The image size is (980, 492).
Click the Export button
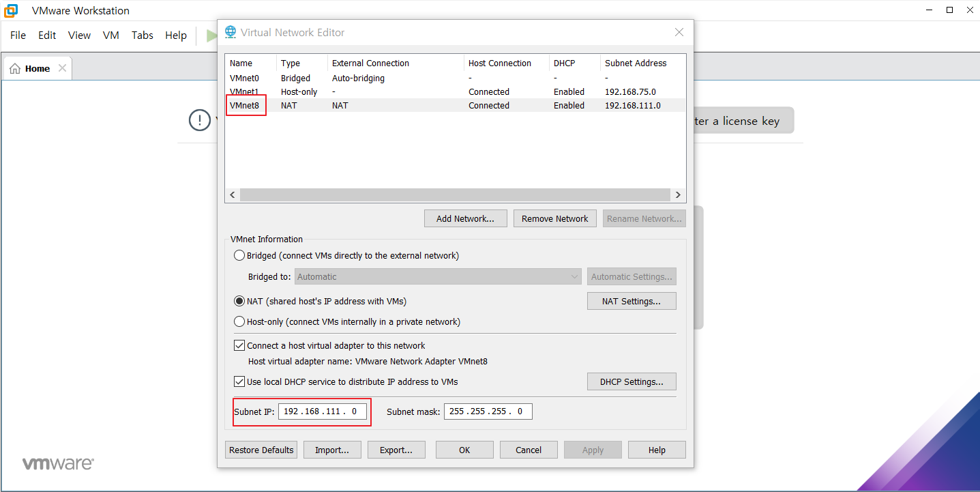tap(396, 450)
